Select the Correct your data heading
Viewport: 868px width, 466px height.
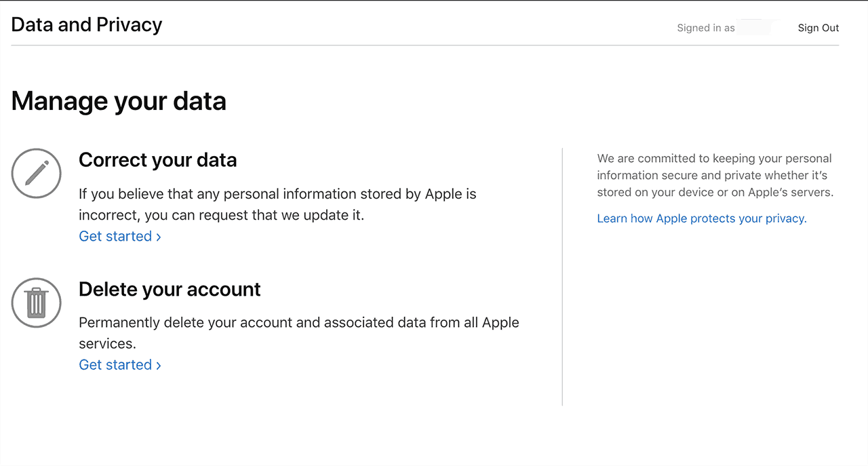click(x=158, y=160)
